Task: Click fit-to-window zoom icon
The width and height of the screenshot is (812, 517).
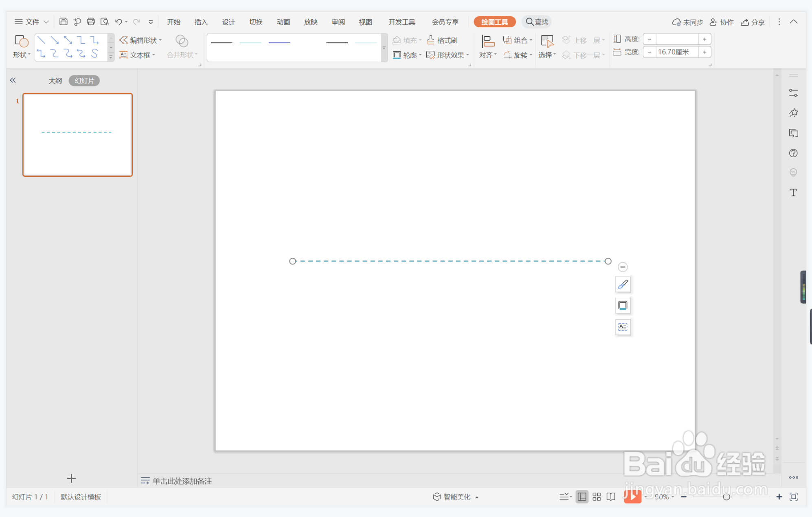Action: click(794, 497)
